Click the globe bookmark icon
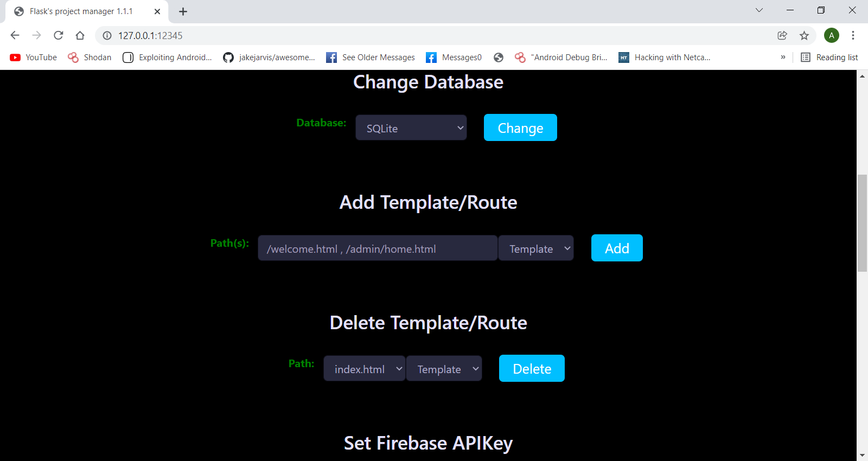Image resolution: width=868 pixels, height=461 pixels. [499, 57]
